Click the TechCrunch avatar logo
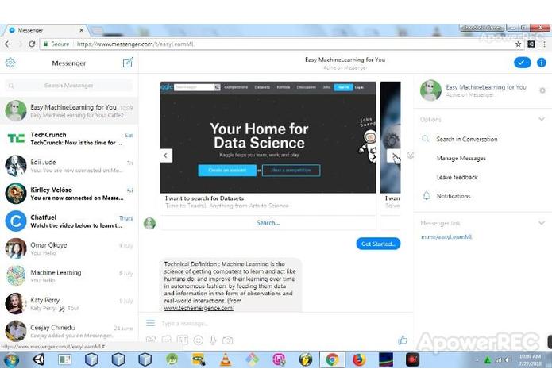552x392 pixels. [x=16, y=138]
